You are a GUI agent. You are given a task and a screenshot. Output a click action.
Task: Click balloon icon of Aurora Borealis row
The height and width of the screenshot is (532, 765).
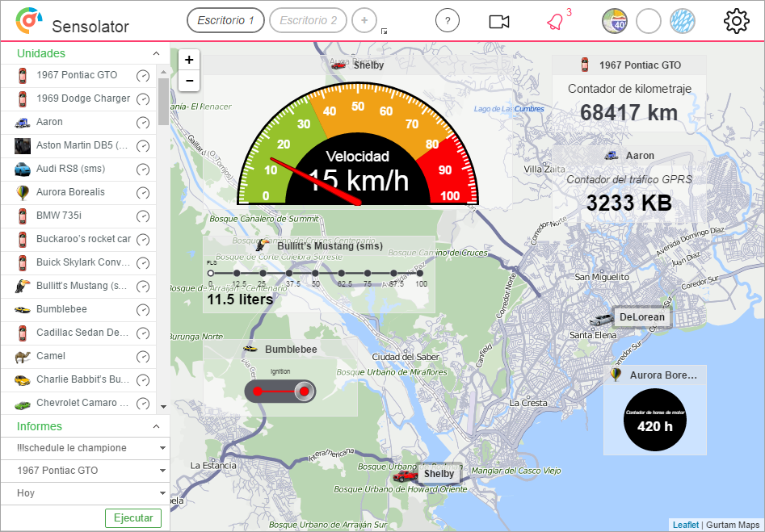(x=23, y=193)
